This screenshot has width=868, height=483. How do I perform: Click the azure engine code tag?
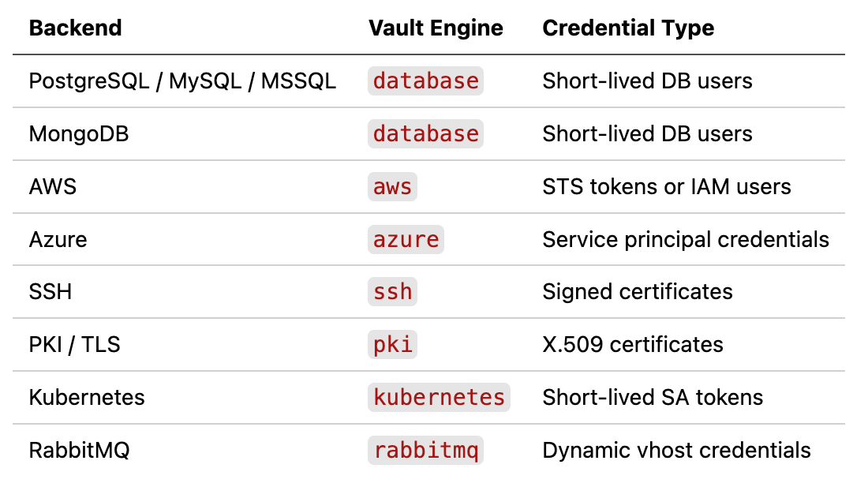(406, 239)
